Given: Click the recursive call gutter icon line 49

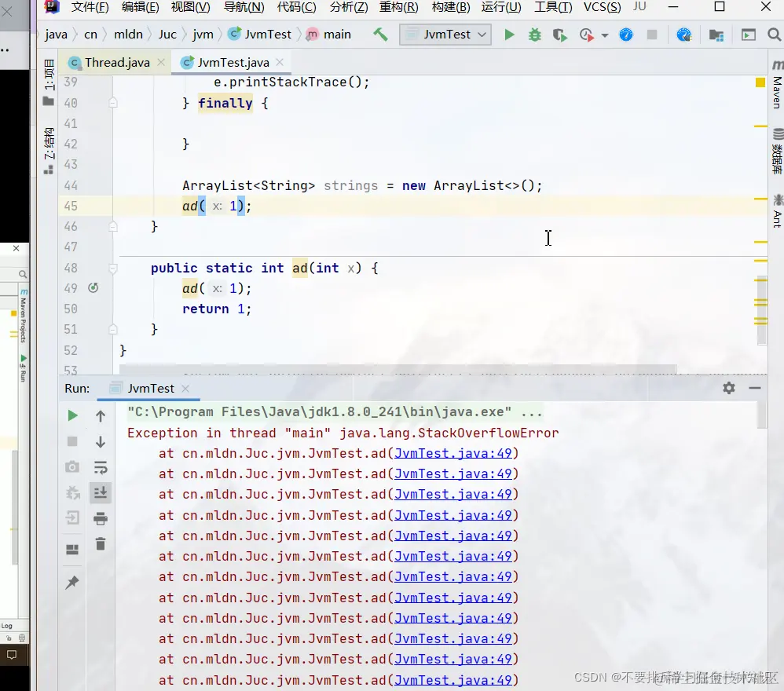Looking at the screenshot, I should tap(93, 288).
